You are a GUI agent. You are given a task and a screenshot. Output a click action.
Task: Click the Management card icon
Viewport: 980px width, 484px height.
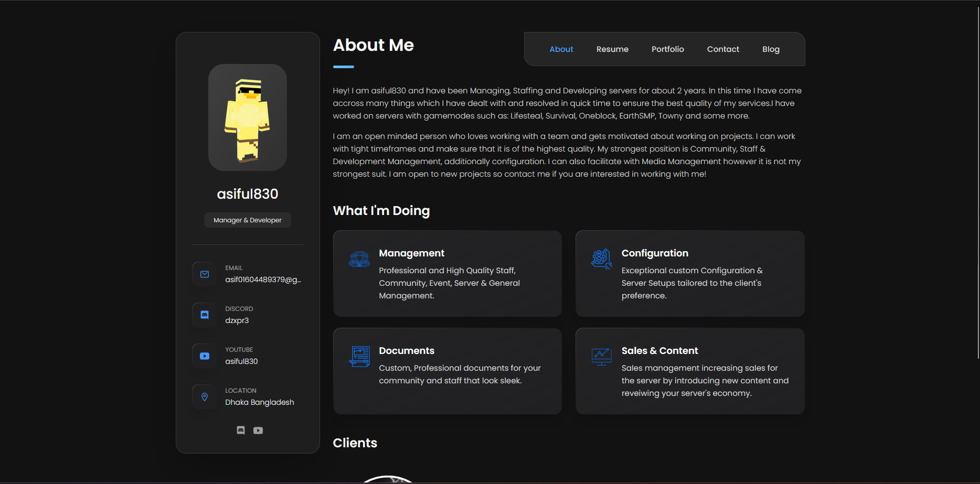[x=359, y=259]
